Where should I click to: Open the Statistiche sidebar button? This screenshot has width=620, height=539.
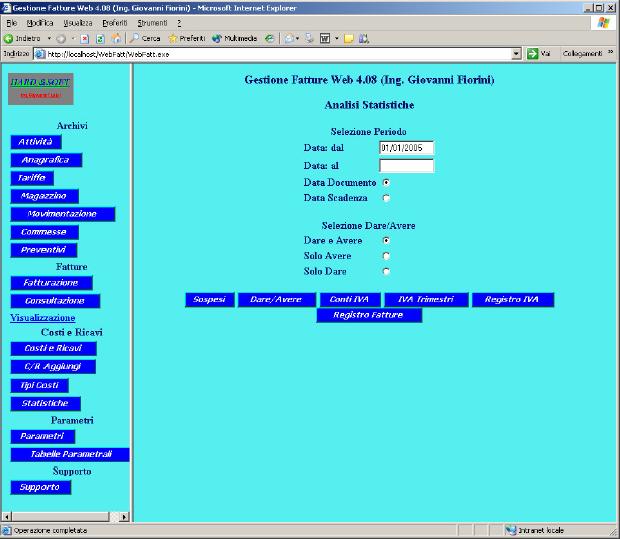[45, 403]
